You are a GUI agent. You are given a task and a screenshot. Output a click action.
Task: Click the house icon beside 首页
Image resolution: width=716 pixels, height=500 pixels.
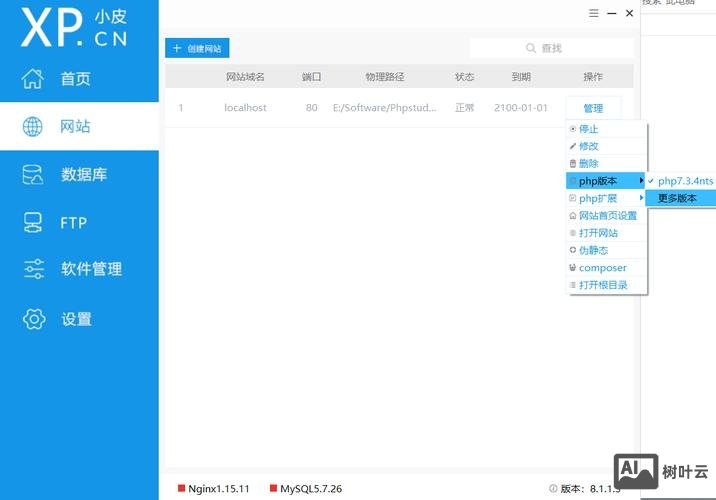point(32,79)
